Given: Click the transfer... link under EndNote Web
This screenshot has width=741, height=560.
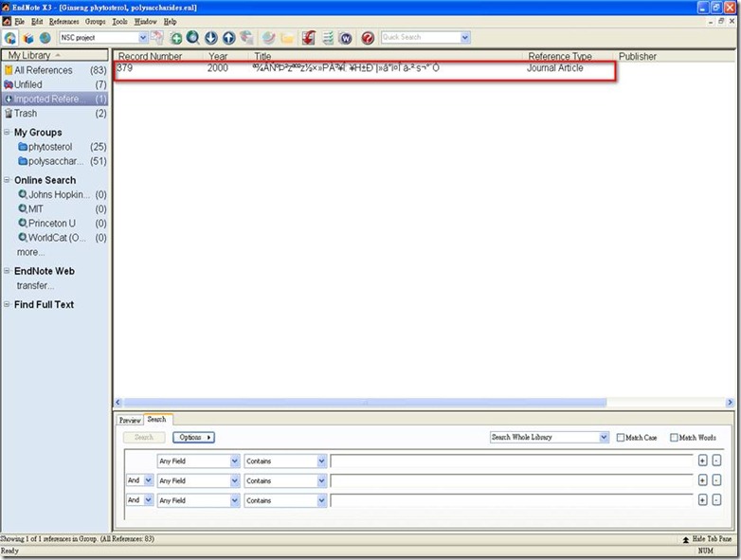Looking at the screenshot, I should tap(35, 285).
